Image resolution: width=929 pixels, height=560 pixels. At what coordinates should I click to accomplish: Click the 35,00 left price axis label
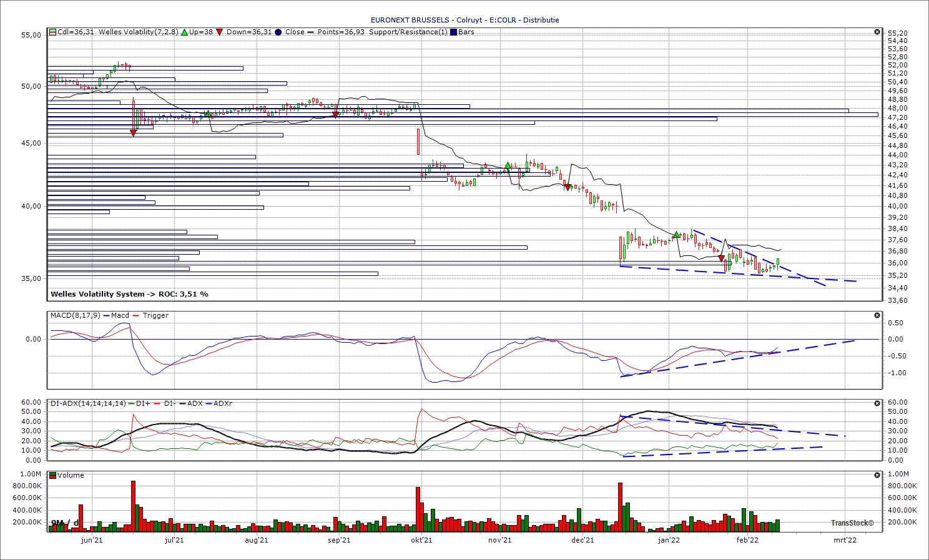(31, 278)
